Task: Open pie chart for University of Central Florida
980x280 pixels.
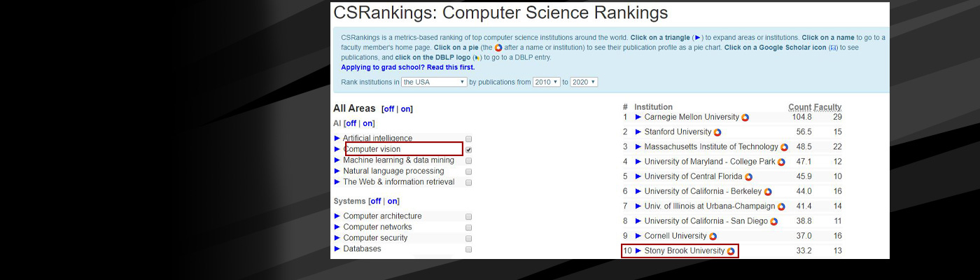Action: 748,177
